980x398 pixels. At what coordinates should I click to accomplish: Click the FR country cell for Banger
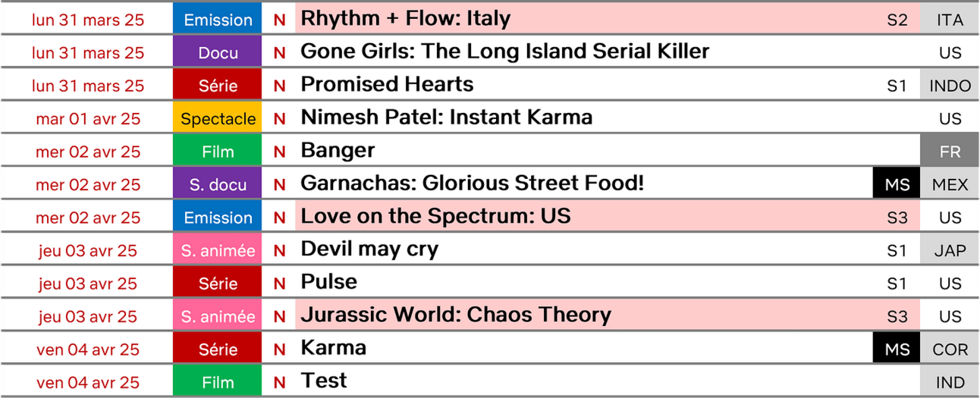coord(950,151)
